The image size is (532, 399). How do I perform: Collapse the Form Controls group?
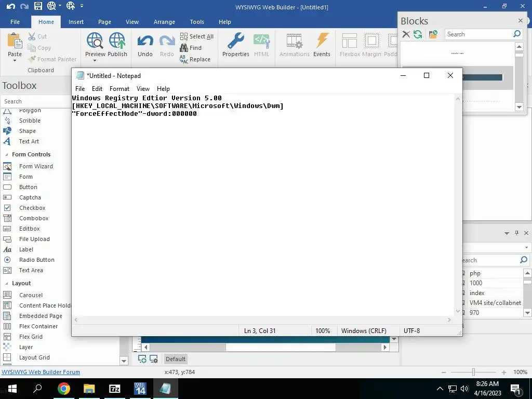click(x=6, y=154)
